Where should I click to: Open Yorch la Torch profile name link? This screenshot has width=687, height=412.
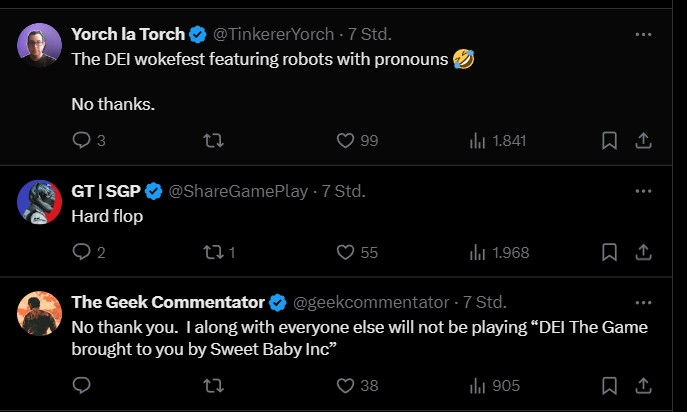[128, 34]
